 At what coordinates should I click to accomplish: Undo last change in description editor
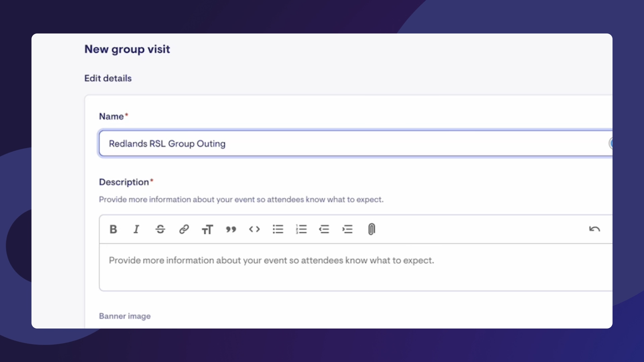click(594, 229)
